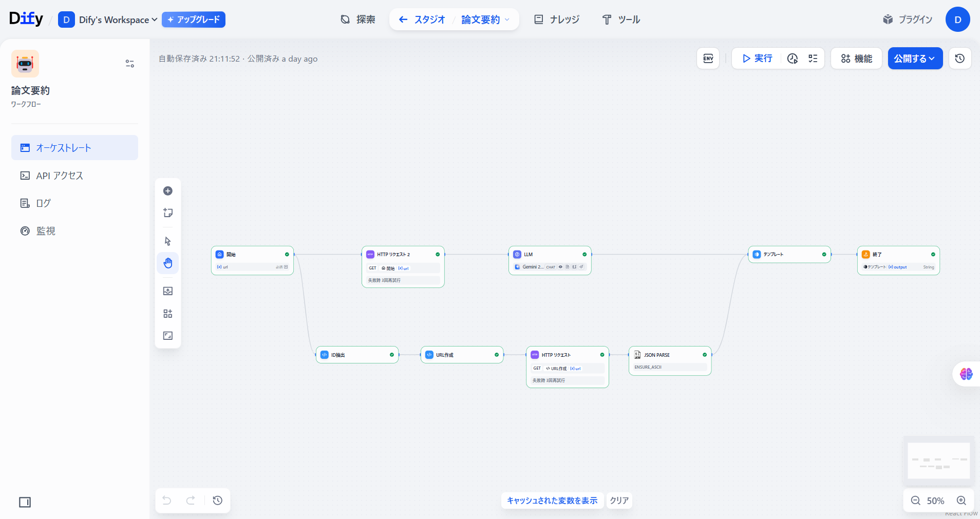The height and width of the screenshot is (519, 980).
Task: Switch to the ナレッジ tab
Action: pyautogui.click(x=557, y=20)
